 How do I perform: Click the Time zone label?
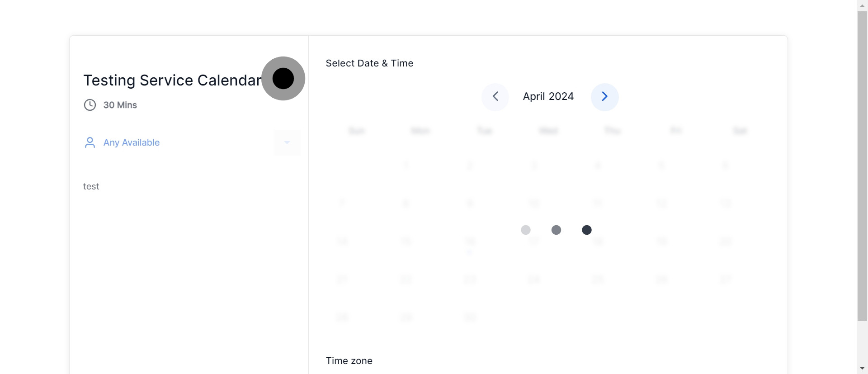coord(349,361)
